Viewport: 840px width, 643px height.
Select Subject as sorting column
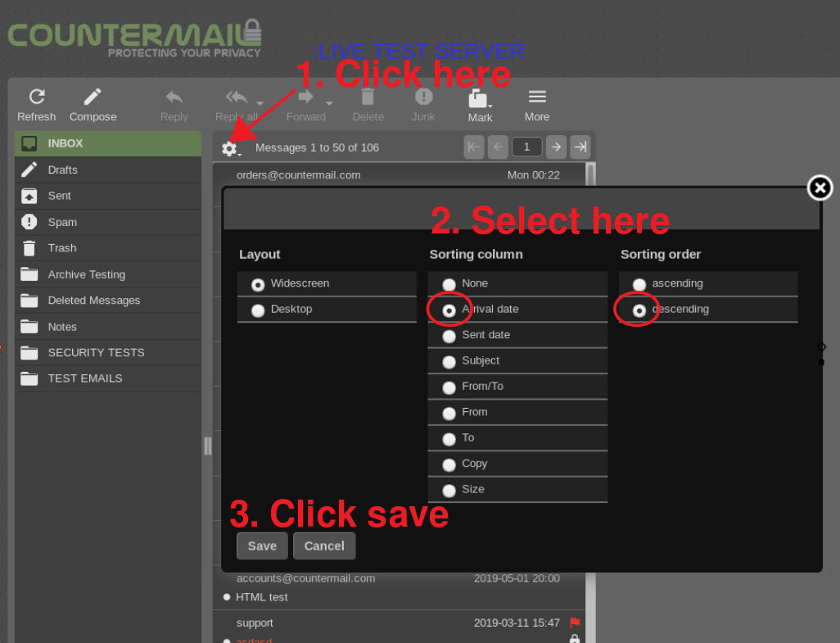tap(449, 361)
